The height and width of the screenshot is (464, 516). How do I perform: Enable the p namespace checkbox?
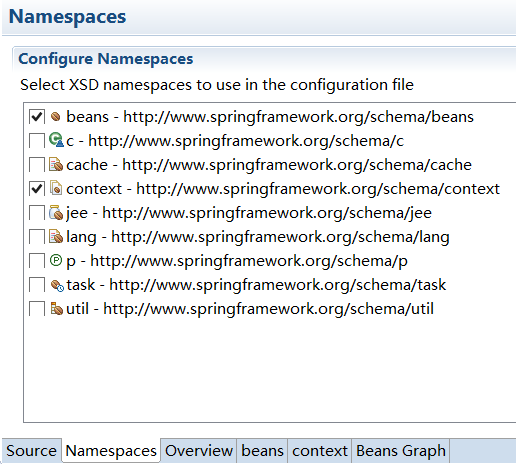pyautogui.click(x=37, y=260)
